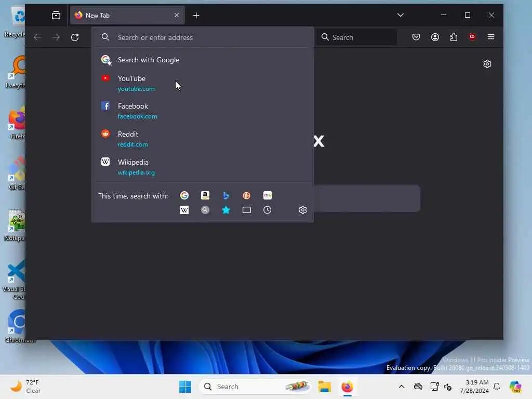Viewport: 532px width, 399px height.
Task: Search history with the clock icon
Action: click(268, 210)
